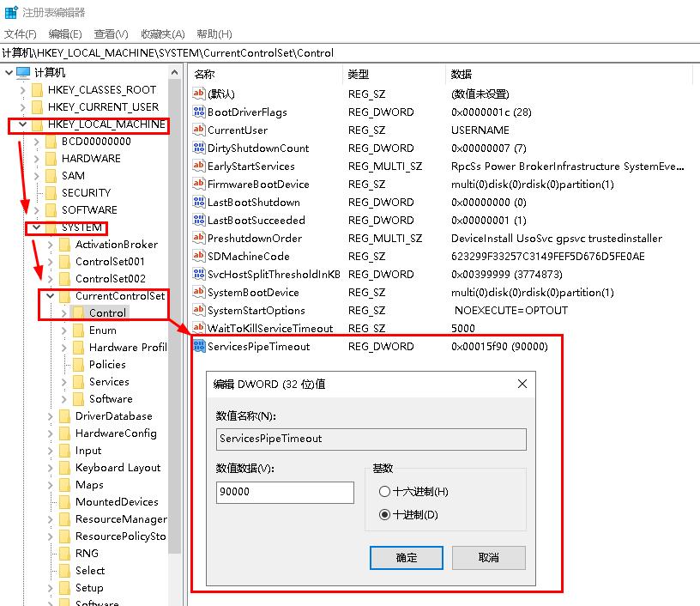Screen dimensions: 700x606
Task: Click the DWORD icon next to ServicesPipeTimeout
Action: point(199,346)
